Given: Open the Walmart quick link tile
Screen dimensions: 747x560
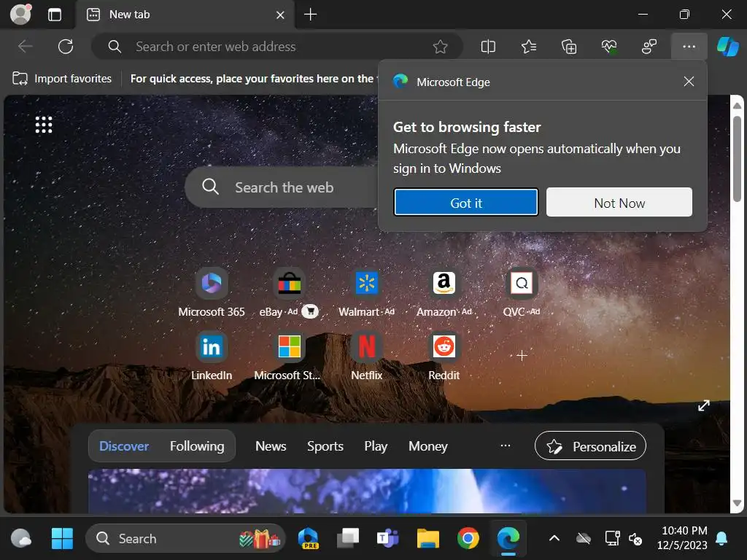Looking at the screenshot, I should click(366, 292).
